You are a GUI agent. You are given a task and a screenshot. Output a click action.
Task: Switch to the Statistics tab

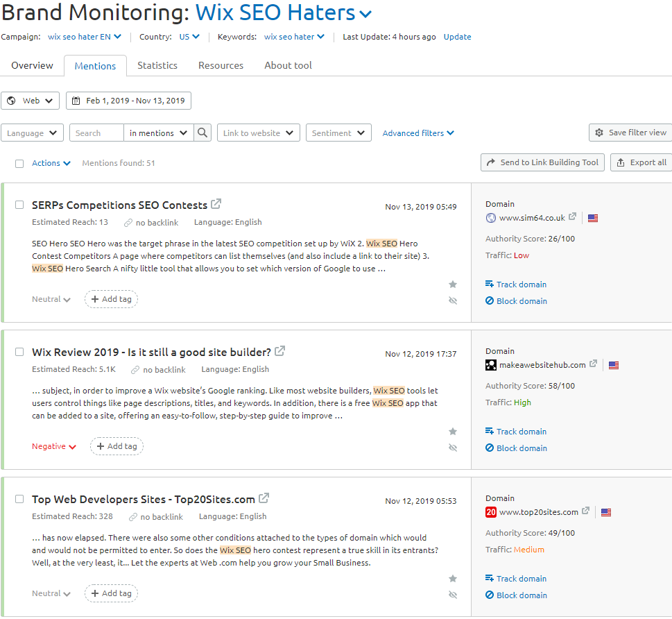pos(157,65)
